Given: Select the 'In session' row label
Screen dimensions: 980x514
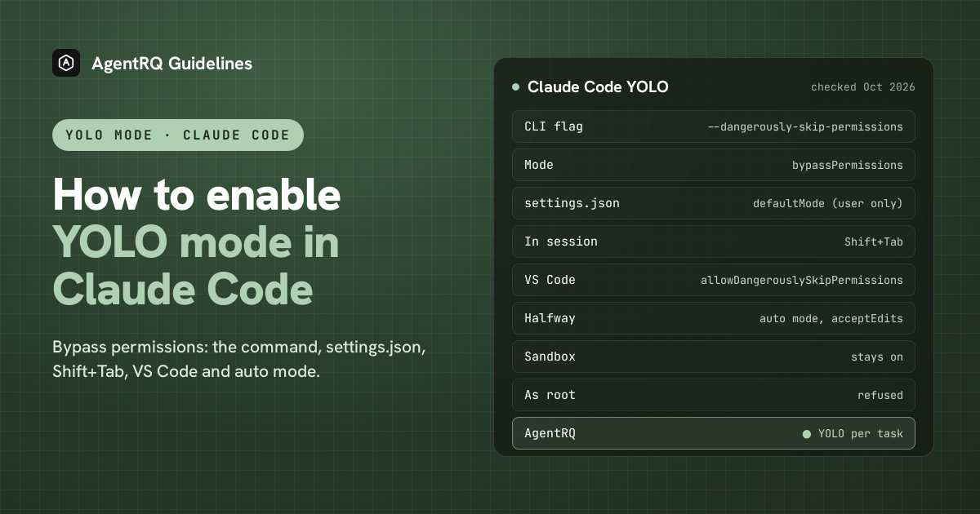Looking at the screenshot, I should (x=561, y=241).
